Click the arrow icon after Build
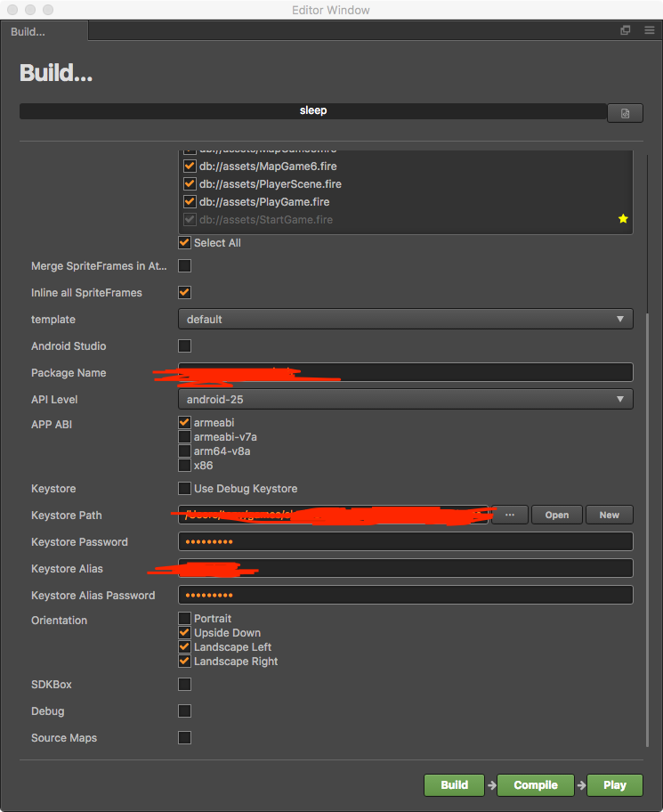 (490, 784)
